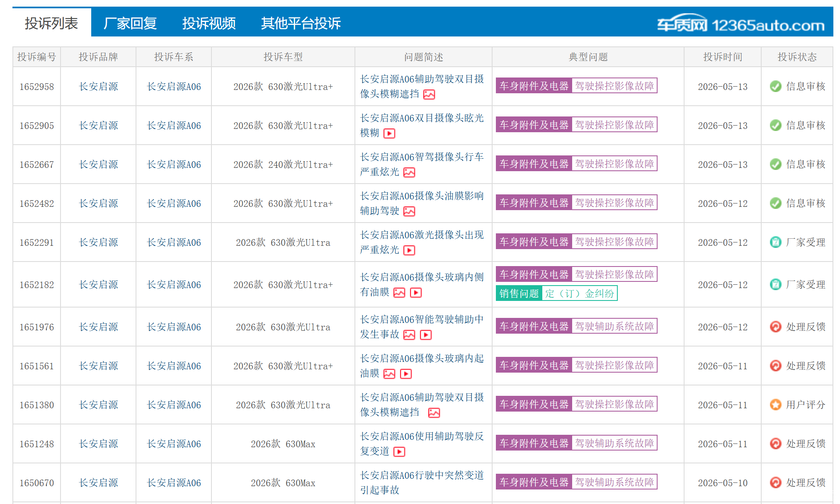The height and width of the screenshot is (504, 840).
Task: Open image icon for complaint 1652958
Action: click(x=429, y=94)
